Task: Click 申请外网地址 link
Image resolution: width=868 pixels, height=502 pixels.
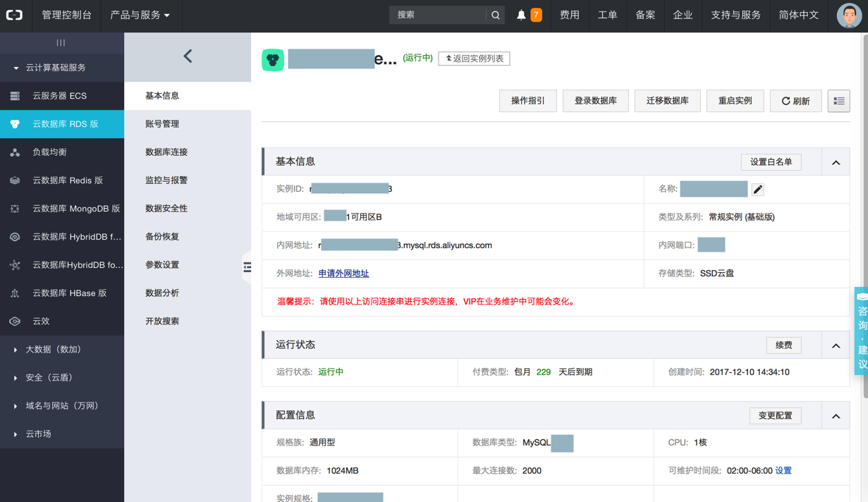Action: (343, 274)
